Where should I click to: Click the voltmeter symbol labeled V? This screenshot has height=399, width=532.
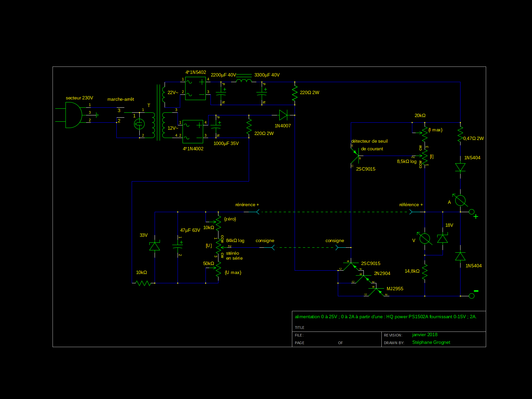(425, 238)
